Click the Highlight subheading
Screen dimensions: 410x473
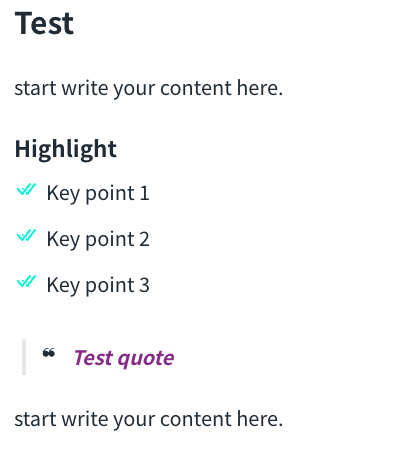point(66,149)
